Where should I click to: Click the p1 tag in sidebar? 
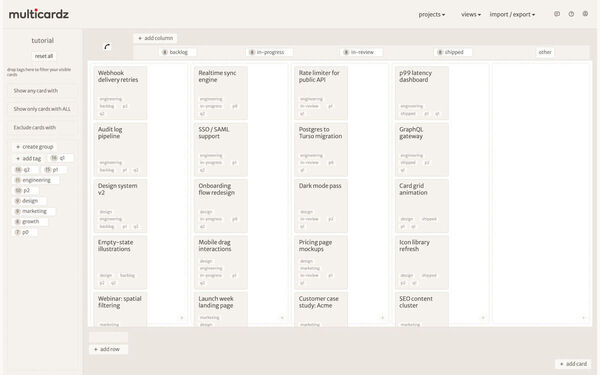pos(54,170)
